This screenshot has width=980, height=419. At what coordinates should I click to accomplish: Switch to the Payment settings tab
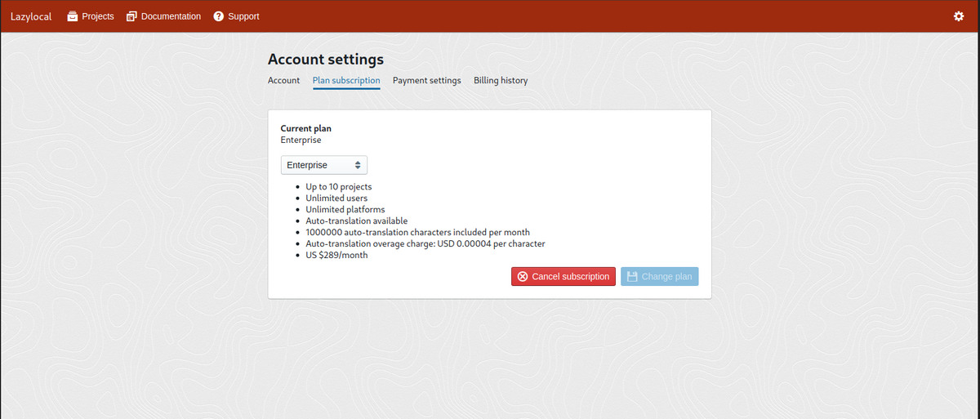pyautogui.click(x=426, y=81)
